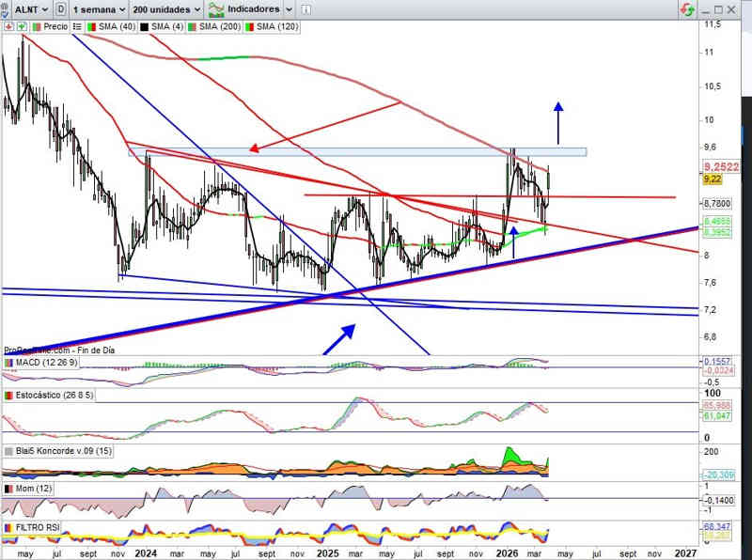This screenshot has width=752, height=560.
Task: Open the list icon after Precio
Action: coord(76,27)
